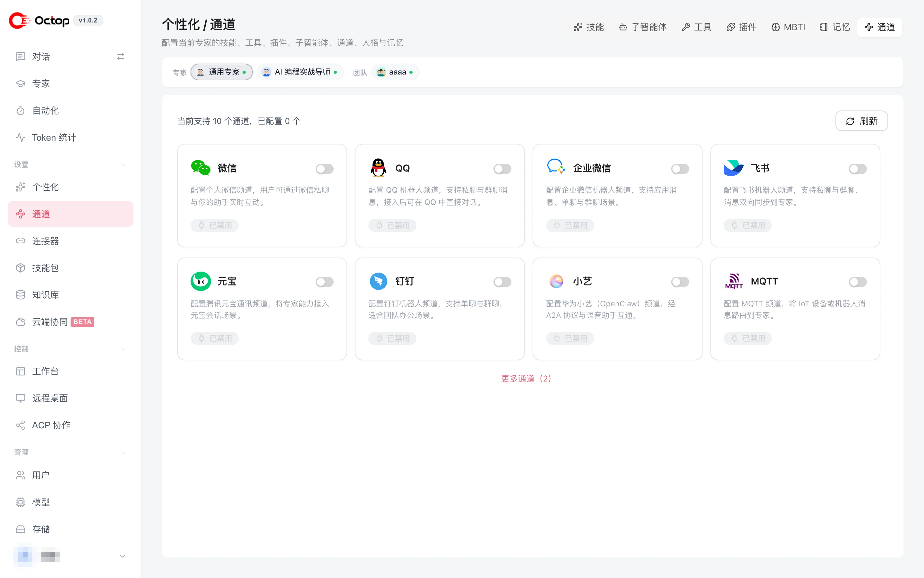Enable the 微信 channel toggle
This screenshot has width=924, height=578.
tap(325, 169)
